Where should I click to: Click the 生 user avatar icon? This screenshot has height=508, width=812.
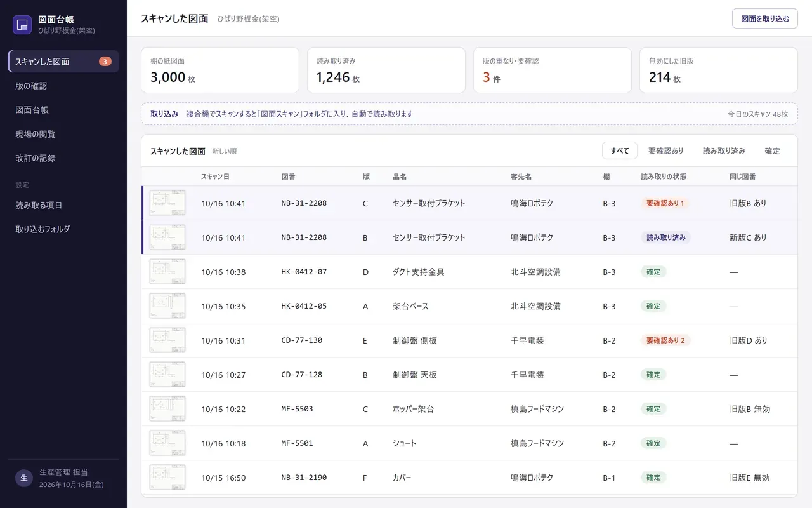(x=23, y=478)
